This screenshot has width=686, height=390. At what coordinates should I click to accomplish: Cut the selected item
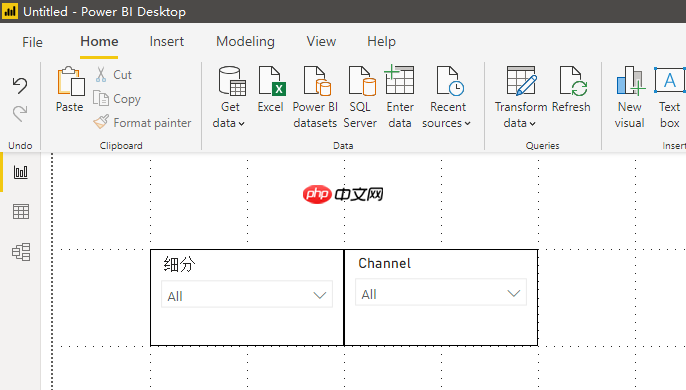click(x=113, y=75)
